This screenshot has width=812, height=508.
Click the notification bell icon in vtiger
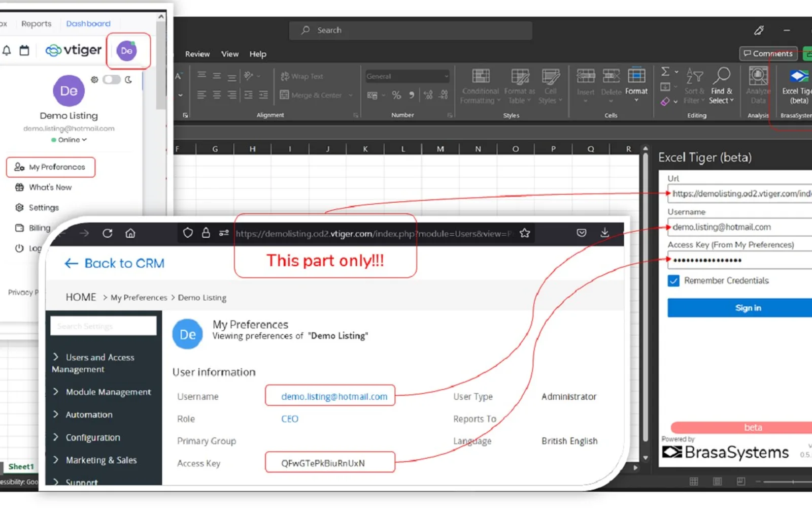tap(7, 50)
